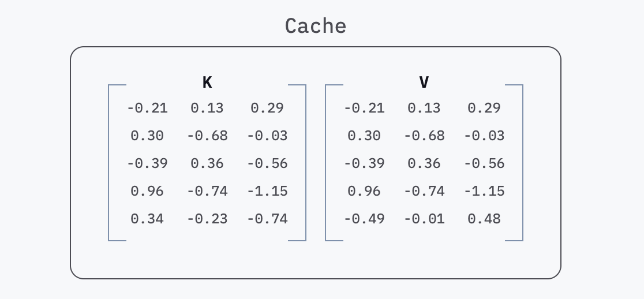644x299 pixels.
Task: Select the V matrix header label
Action: tap(424, 83)
